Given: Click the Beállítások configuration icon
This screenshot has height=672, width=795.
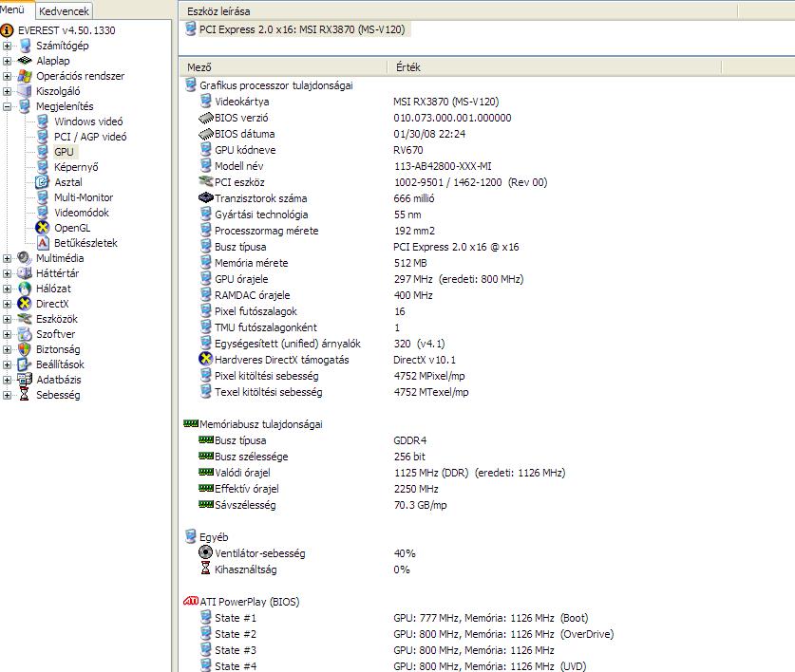Looking at the screenshot, I should [x=25, y=364].
